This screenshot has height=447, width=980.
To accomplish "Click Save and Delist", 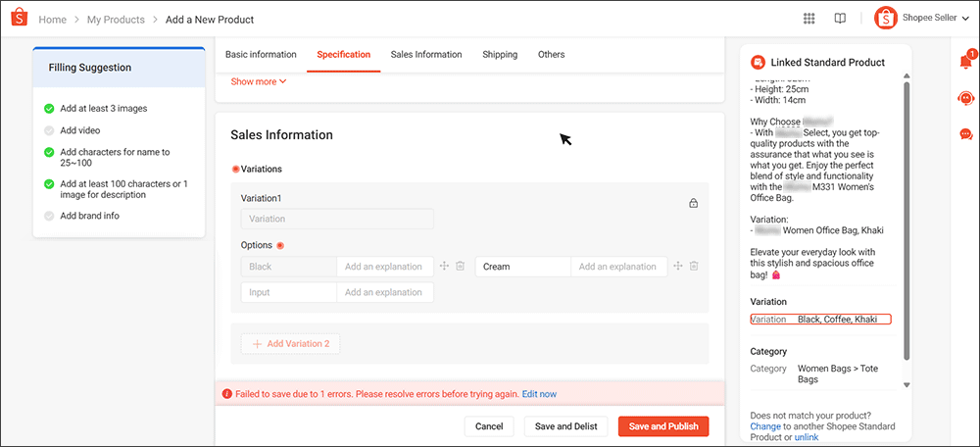I will tap(566, 426).
